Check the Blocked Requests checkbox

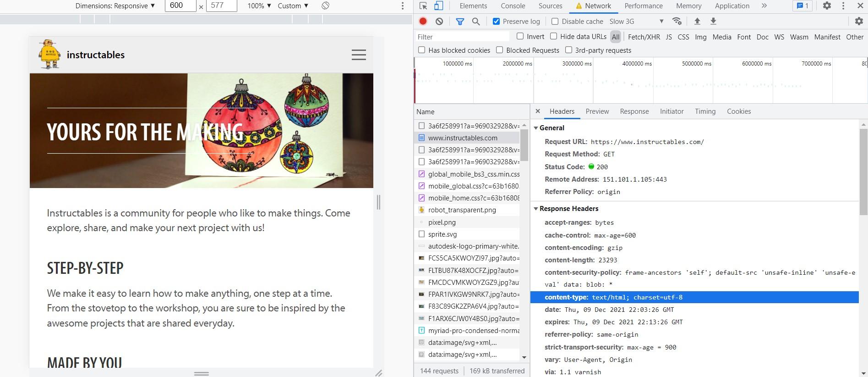[x=500, y=50]
